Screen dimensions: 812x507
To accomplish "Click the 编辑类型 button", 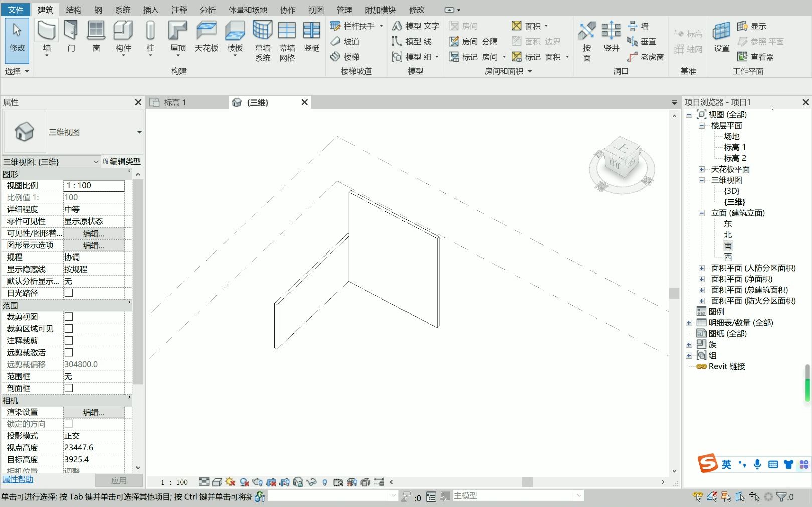I will click(x=122, y=161).
